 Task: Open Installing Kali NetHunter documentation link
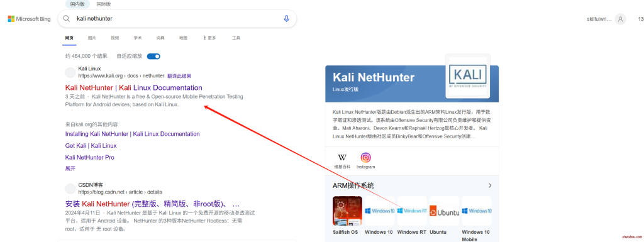pos(132,134)
